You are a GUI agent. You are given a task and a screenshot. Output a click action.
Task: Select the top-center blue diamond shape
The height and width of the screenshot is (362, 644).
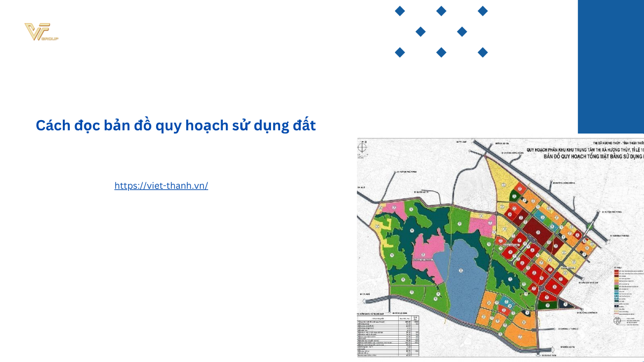tap(441, 11)
